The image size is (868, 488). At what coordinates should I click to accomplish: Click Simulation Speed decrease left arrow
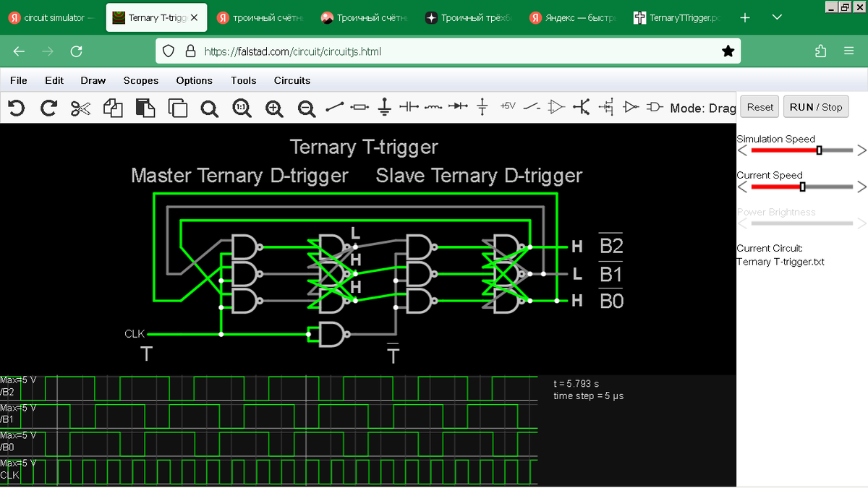742,150
